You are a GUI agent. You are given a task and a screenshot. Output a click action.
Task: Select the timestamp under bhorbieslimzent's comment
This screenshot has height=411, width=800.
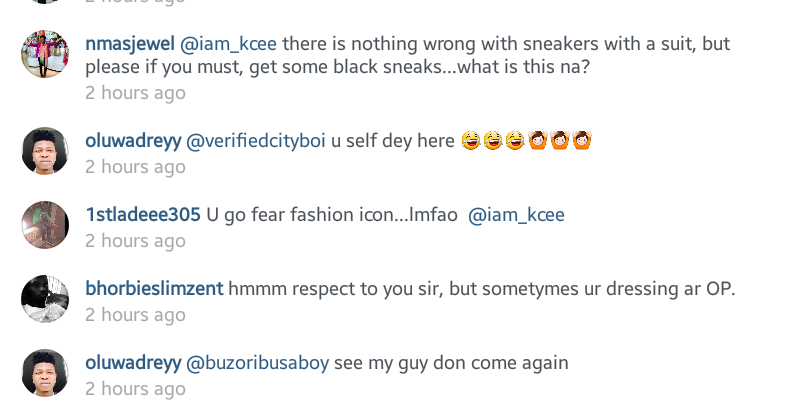[135, 315]
